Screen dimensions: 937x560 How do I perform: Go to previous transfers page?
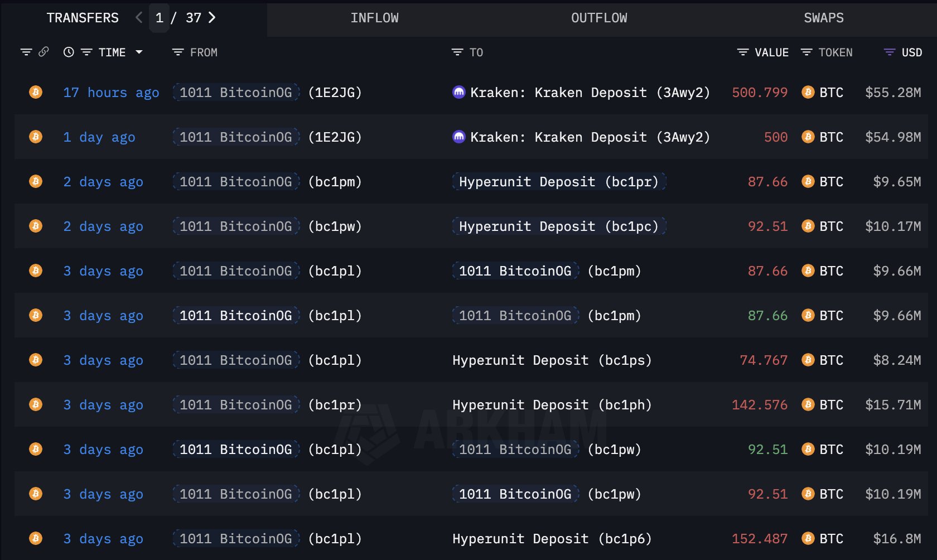tap(139, 18)
